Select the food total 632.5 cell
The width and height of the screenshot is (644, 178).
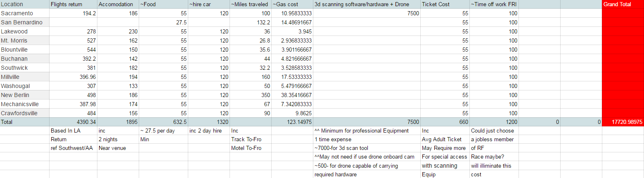point(163,122)
